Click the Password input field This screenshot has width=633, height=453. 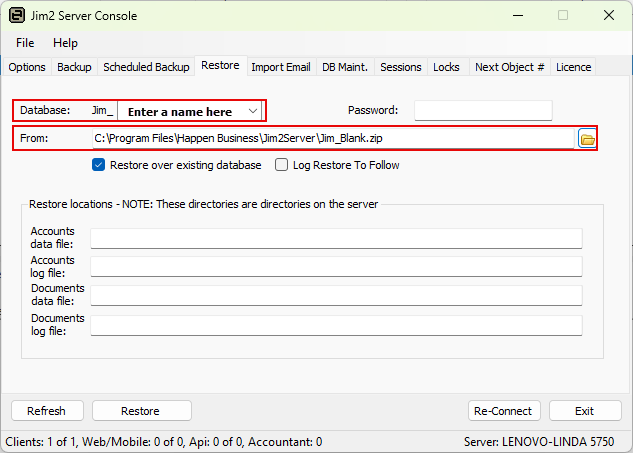483,110
